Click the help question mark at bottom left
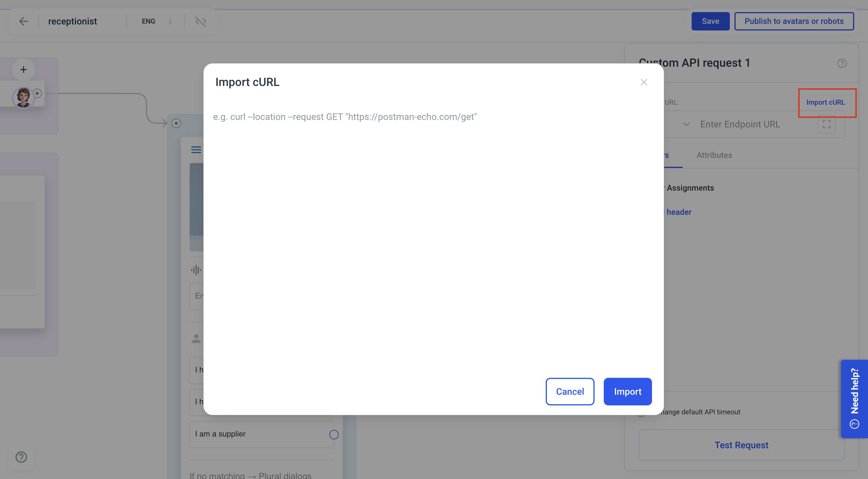 click(x=21, y=457)
